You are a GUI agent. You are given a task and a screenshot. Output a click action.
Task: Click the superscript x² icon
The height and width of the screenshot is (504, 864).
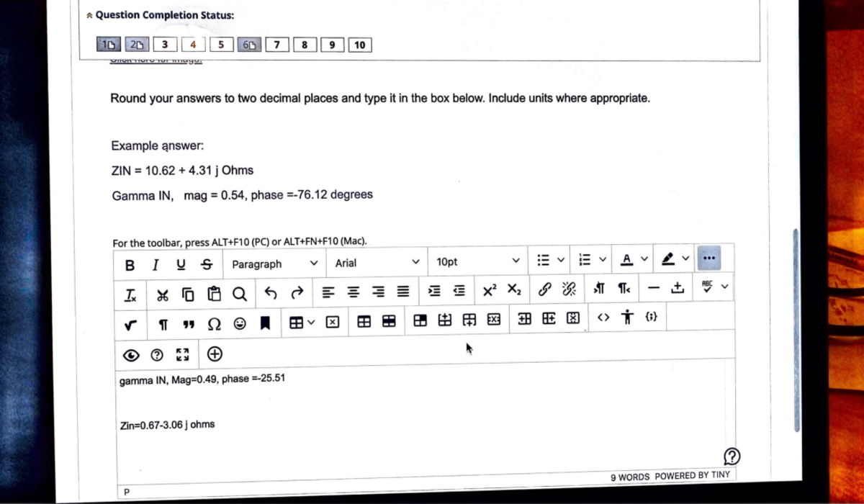[x=489, y=290]
